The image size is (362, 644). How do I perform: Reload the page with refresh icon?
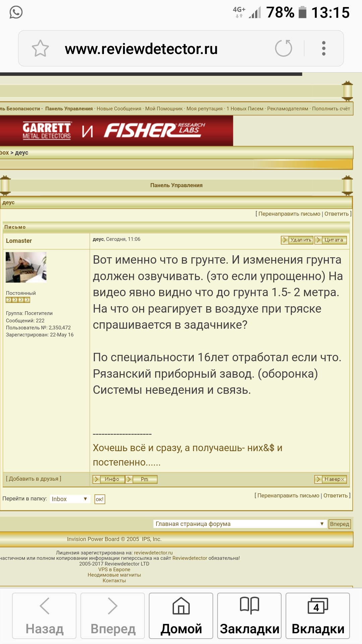coord(284,48)
